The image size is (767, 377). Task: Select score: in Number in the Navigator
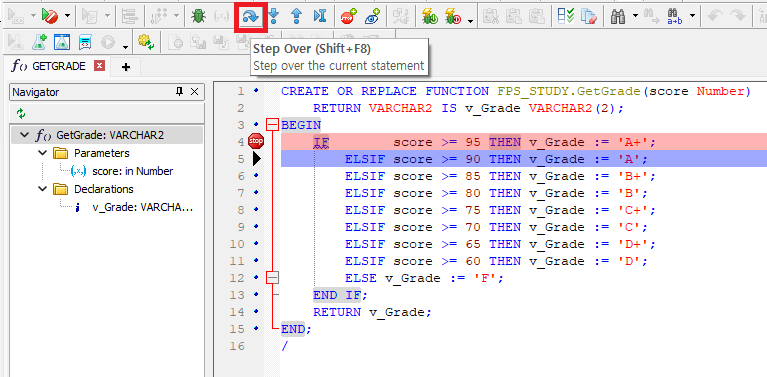(132, 171)
